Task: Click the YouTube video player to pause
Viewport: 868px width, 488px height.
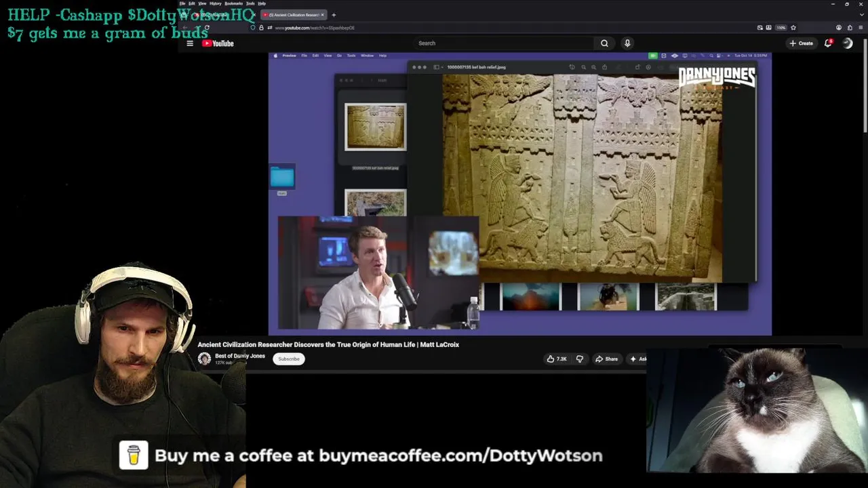Action: point(519,193)
